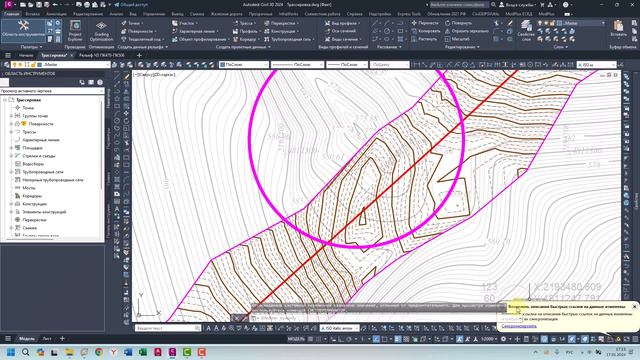The height and width of the screenshot is (360, 640).
Task: Switch to the Модель layout tab
Action: coord(27,338)
